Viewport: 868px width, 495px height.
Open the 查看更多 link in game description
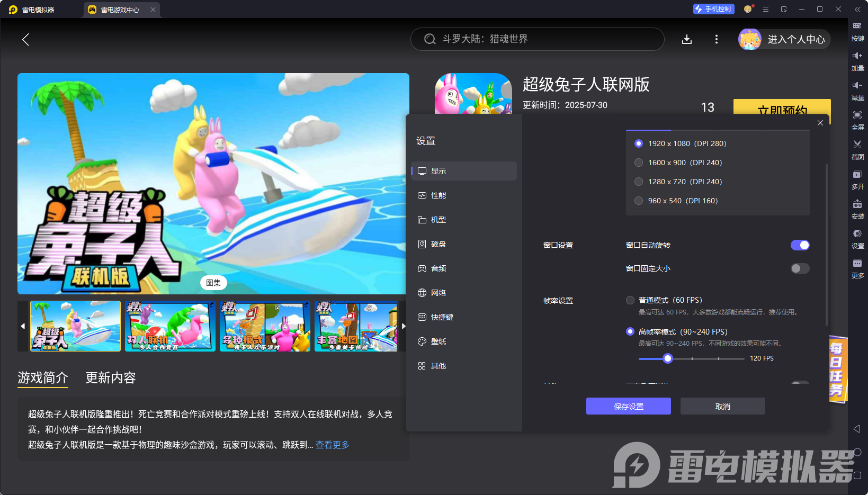coord(332,445)
